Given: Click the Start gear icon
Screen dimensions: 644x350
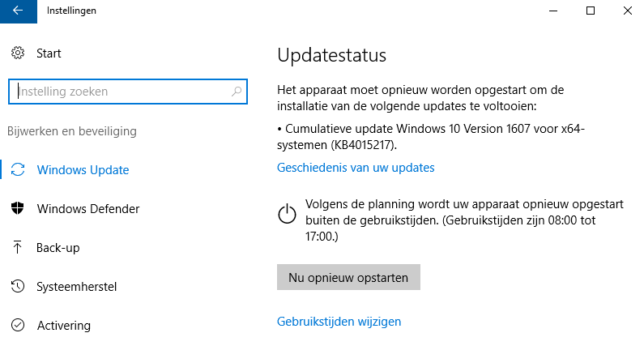Looking at the screenshot, I should tap(18, 53).
